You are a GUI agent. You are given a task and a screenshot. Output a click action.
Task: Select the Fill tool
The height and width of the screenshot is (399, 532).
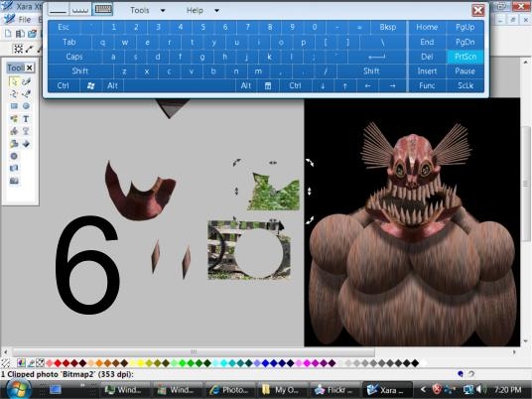[14, 131]
